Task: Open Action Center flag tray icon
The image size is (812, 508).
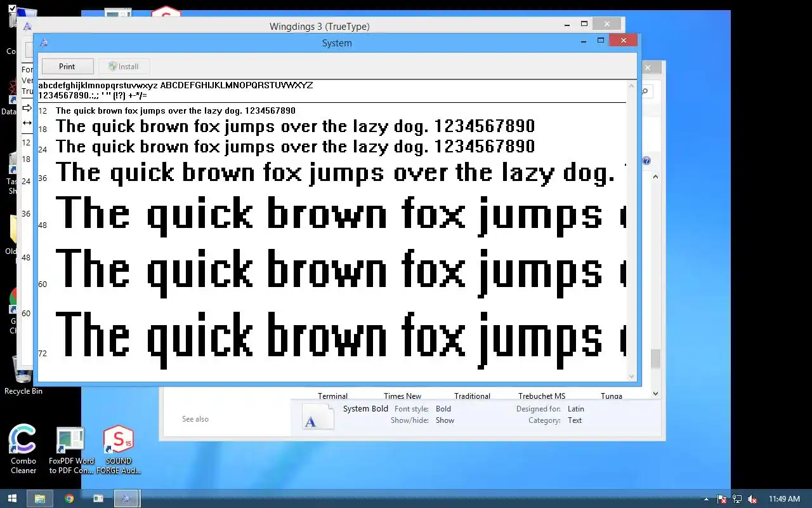Action: pos(722,499)
